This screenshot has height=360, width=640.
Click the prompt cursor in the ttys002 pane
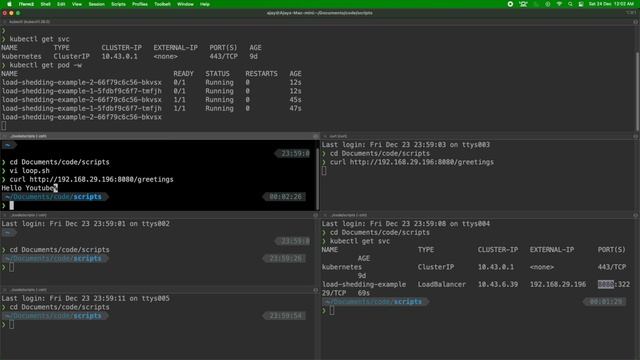[11, 267]
